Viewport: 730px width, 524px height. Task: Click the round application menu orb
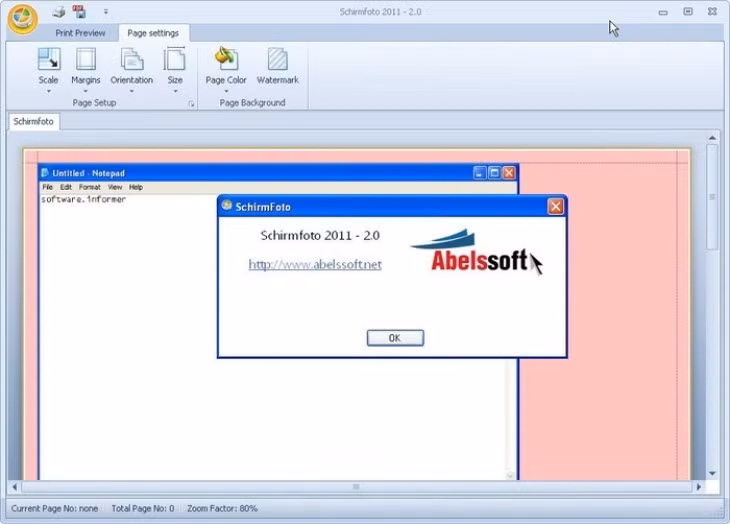tap(22, 18)
